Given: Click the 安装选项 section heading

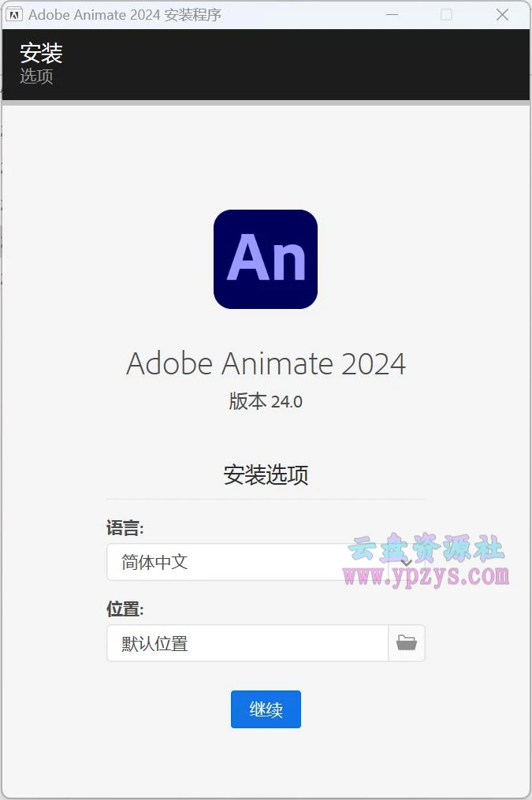Looking at the screenshot, I should [266, 474].
